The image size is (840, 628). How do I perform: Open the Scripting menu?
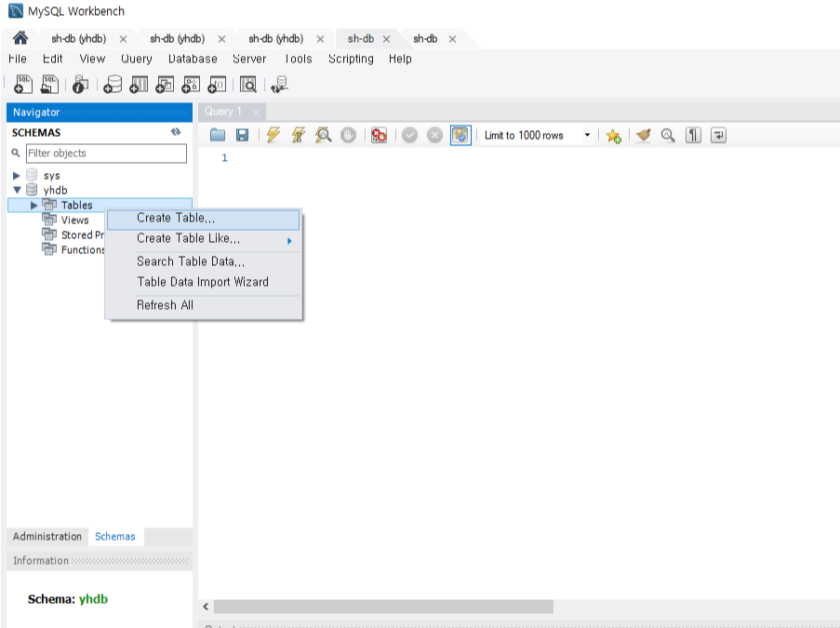351,59
